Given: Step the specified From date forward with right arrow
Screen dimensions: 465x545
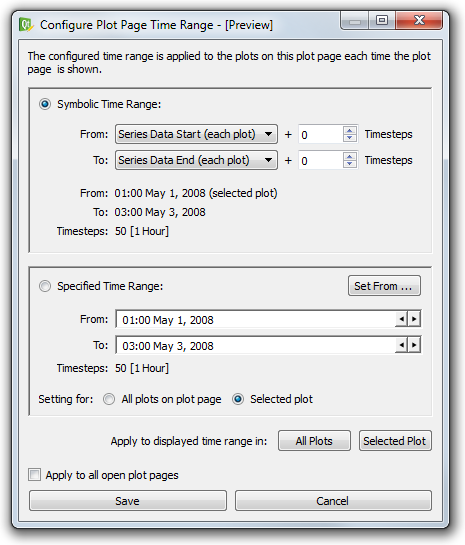Looking at the screenshot, I should (x=414, y=319).
